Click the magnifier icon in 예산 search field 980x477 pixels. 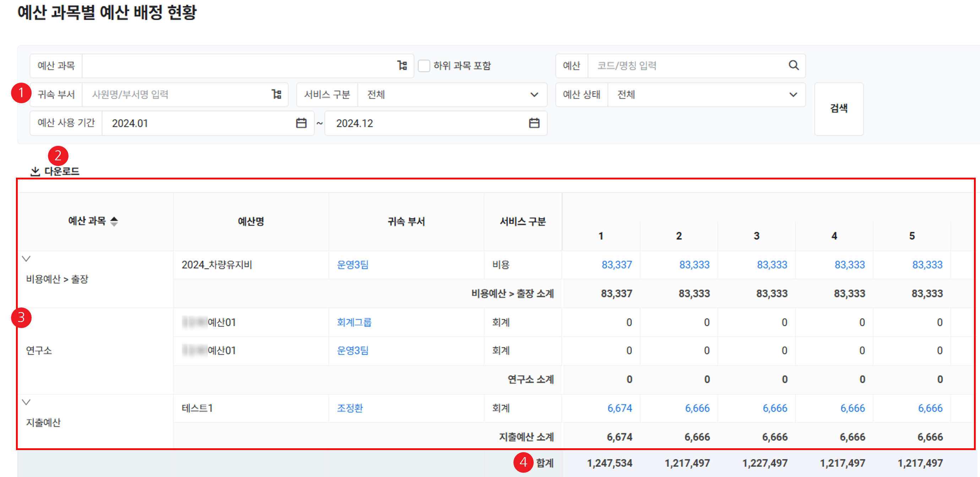(x=793, y=65)
